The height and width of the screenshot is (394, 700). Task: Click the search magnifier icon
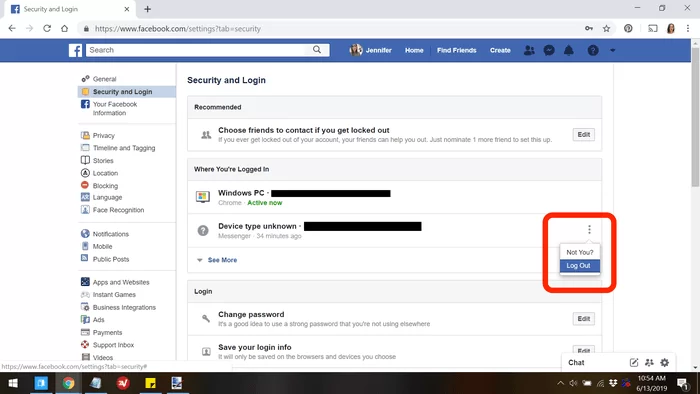pos(317,50)
